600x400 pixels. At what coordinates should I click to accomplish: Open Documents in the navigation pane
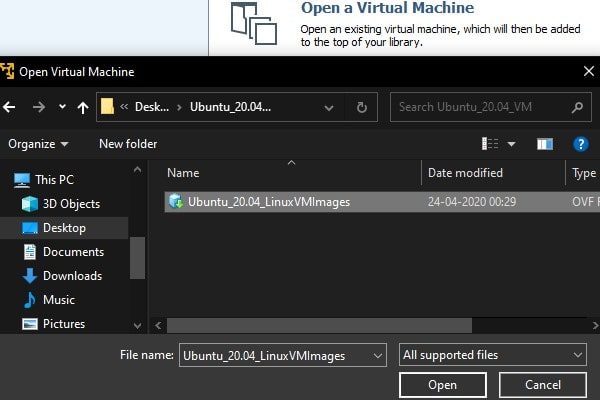tap(73, 252)
